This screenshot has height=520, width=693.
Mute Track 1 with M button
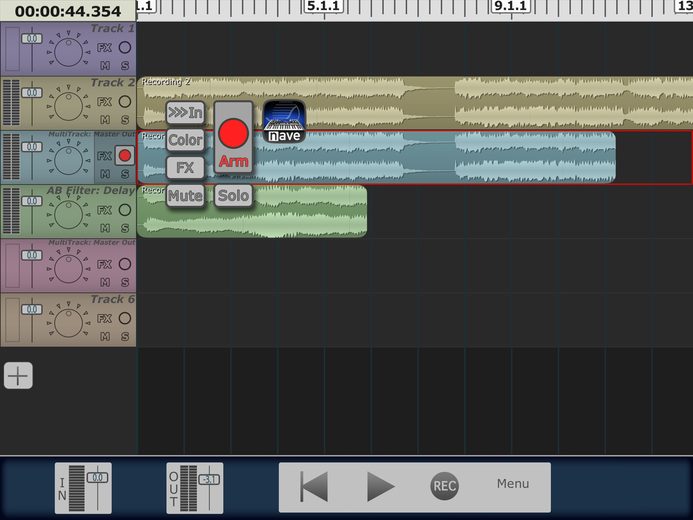coord(105,65)
